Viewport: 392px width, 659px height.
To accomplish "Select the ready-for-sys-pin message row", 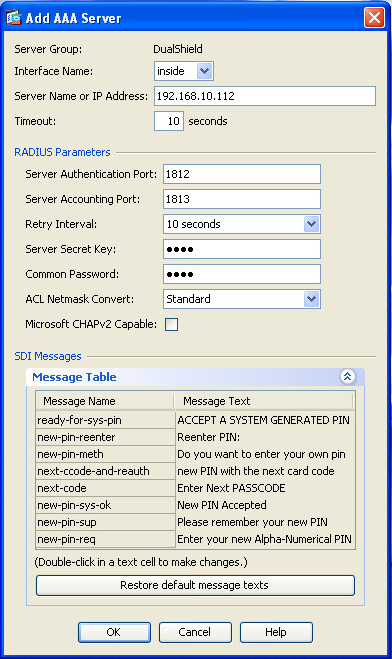I will coord(195,420).
